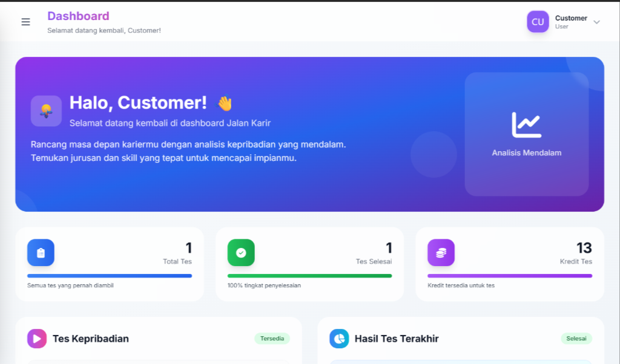This screenshot has height=364, width=620.
Task: Toggle the sidebar with the hamburger menu
Action: (25, 22)
